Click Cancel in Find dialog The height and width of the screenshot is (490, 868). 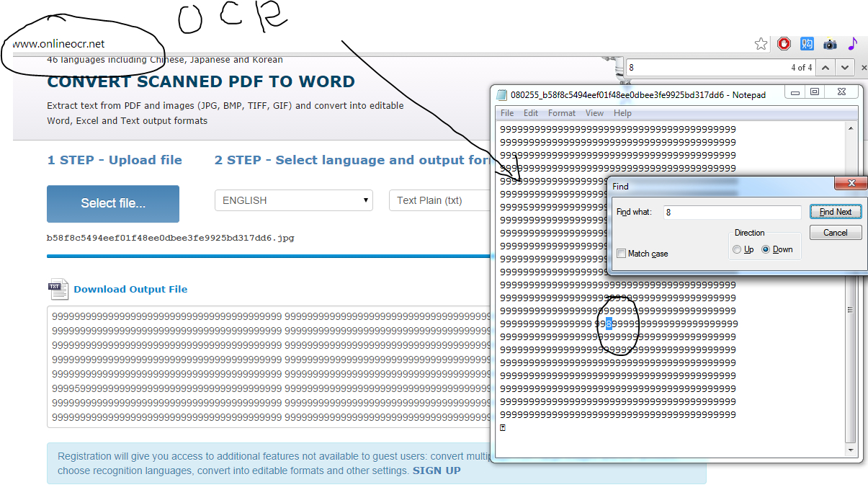836,233
